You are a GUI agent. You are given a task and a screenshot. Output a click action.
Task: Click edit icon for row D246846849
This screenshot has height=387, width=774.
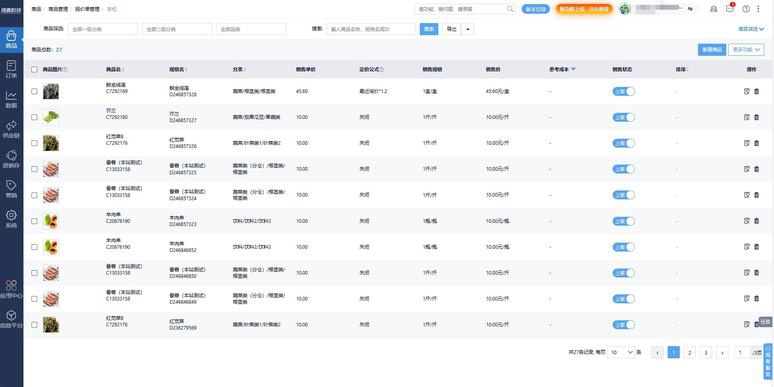pyautogui.click(x=746, y=299)
